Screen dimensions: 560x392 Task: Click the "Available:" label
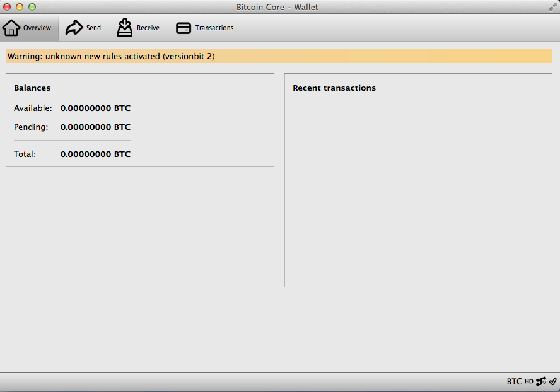point(33,108)
